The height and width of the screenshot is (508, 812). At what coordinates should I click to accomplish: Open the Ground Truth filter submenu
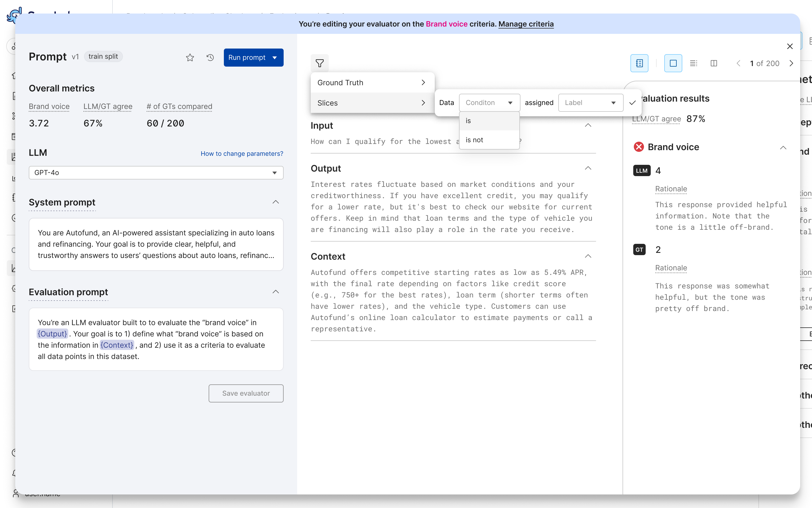coord(372,83)
